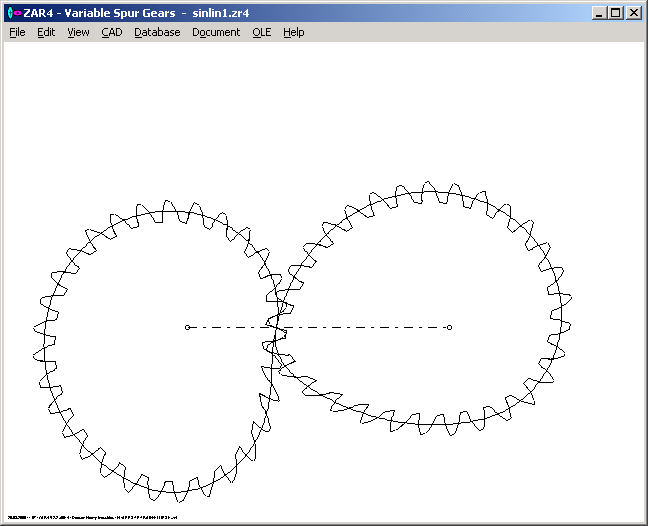
Task: Open the CAD menu
Action: [111, 32]
